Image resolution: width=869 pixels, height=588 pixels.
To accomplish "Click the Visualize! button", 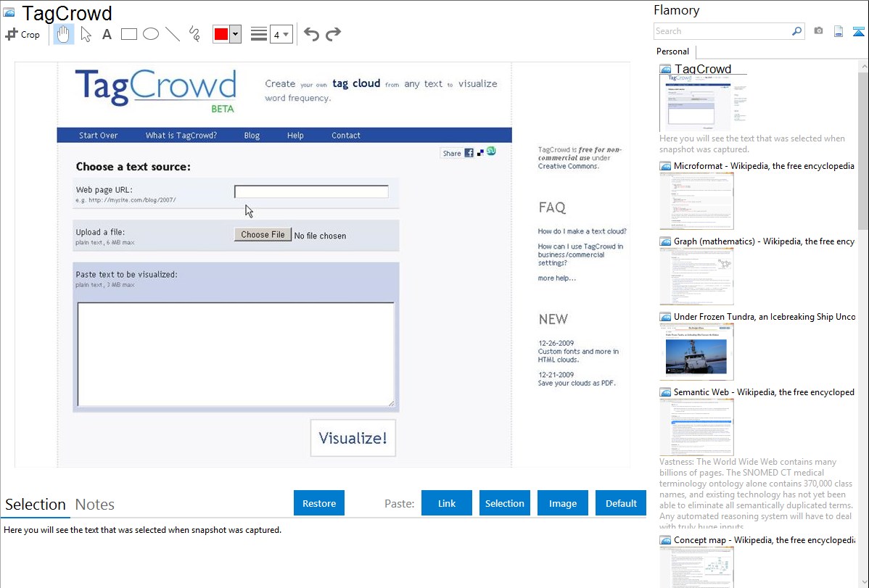I will point(353,438).
